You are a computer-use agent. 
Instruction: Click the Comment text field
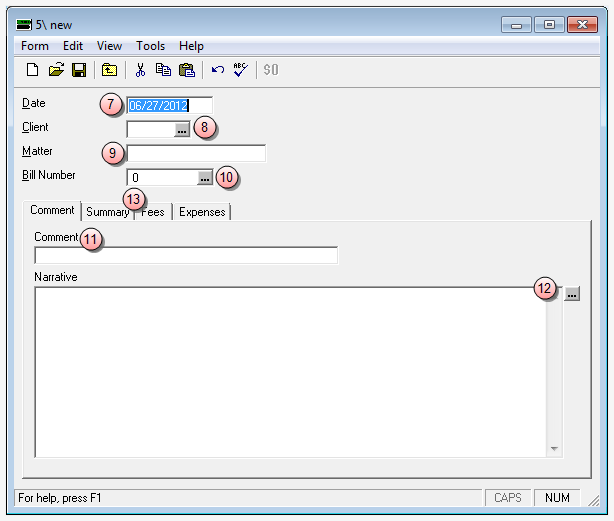pyautogui.click(x=186, y=256)
